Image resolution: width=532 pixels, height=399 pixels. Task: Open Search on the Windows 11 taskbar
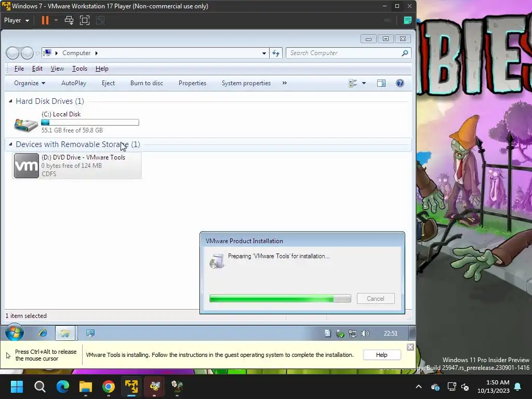coord(39,386)
